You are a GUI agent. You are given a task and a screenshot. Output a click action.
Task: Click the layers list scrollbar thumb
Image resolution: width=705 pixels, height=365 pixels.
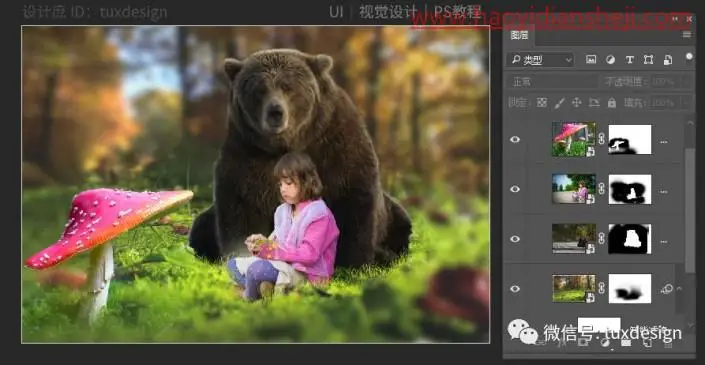coord(690,209)
